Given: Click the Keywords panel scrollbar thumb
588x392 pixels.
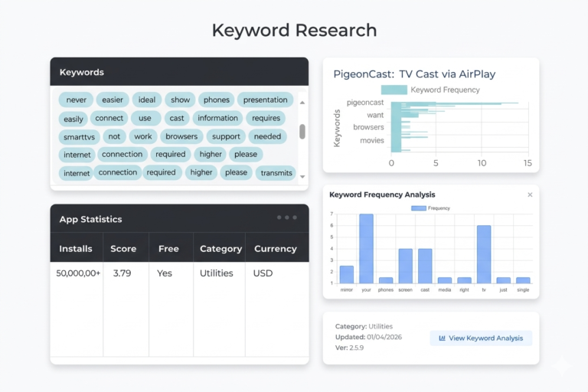Looking at the screenshot, I should pyautogui.click(x=302, y=131).
